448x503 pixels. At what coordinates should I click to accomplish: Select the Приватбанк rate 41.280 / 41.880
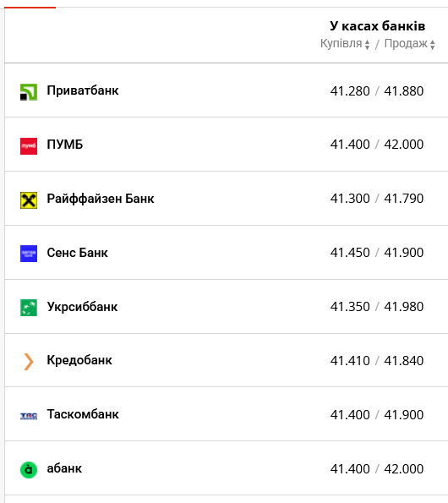tap(377, 91)
